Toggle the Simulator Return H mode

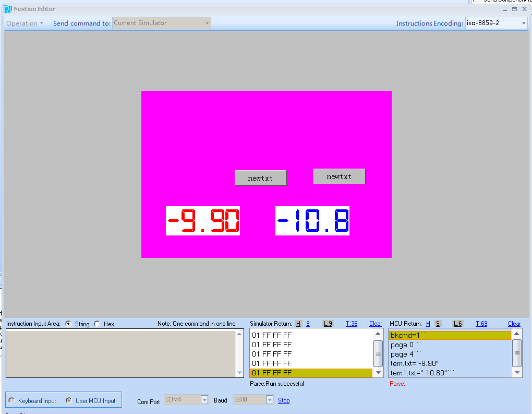point(298,324)
